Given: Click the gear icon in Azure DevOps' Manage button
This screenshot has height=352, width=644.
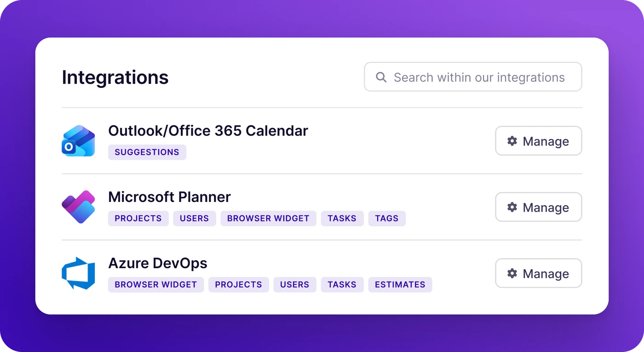Looking at the screenshot, I should pos(512,273).
